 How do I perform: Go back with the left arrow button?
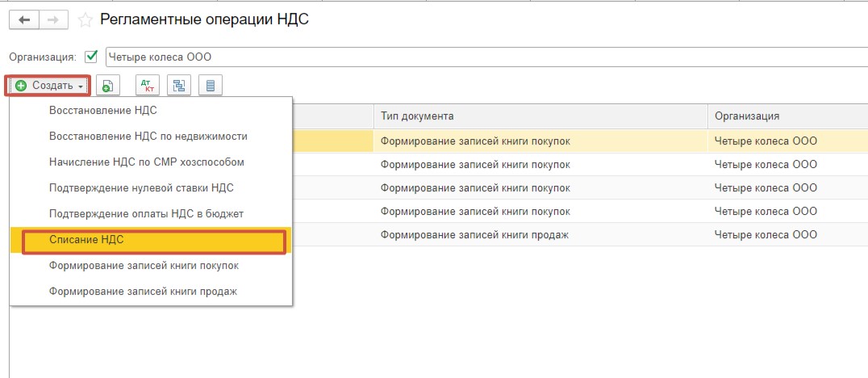click(24, 20)
